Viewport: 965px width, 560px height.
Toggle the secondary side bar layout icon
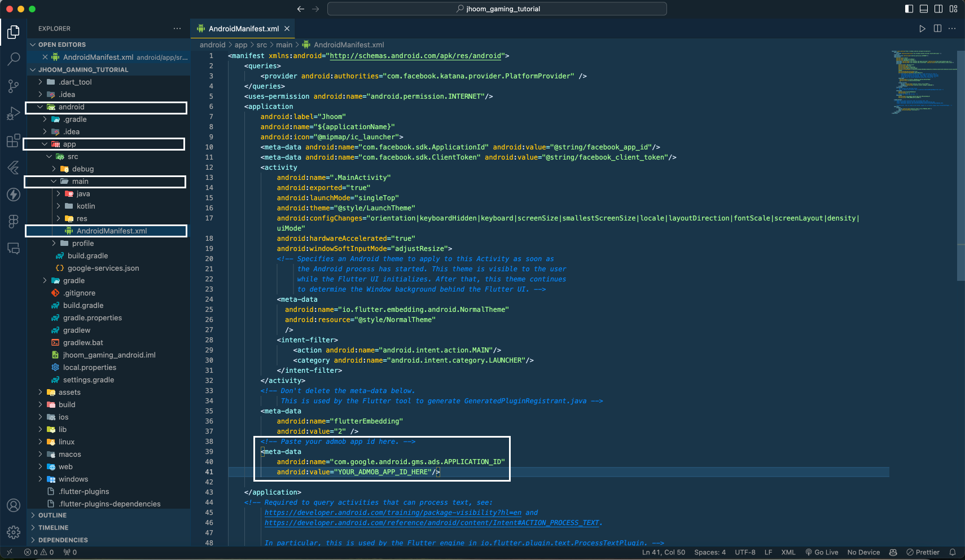pyautogui.click(x=938, y=9)
